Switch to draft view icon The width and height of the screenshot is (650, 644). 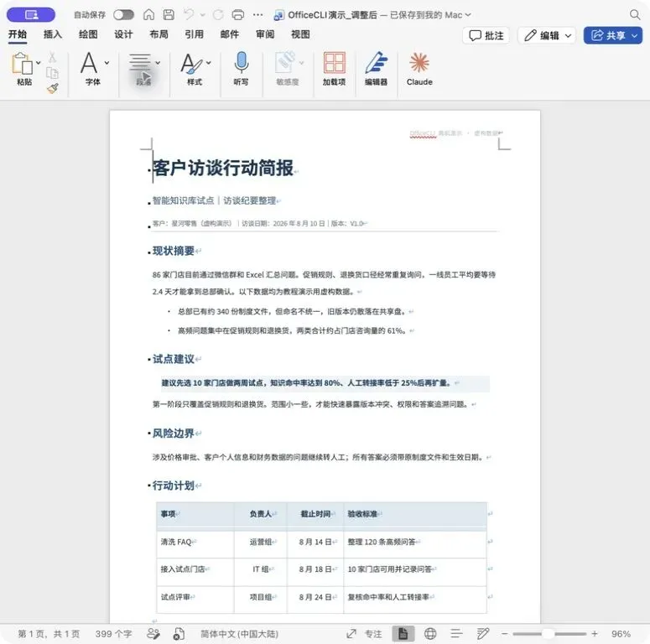tap(482, 634)
